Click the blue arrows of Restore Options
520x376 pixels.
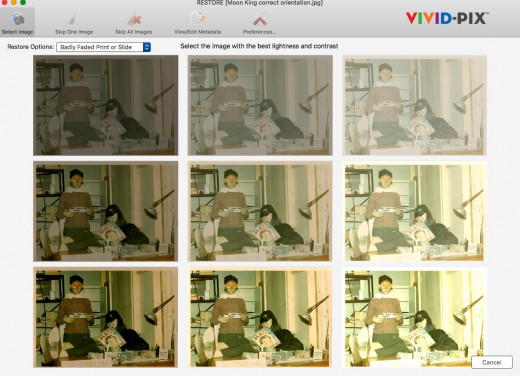pyautogui.click(x=147, y=47)
